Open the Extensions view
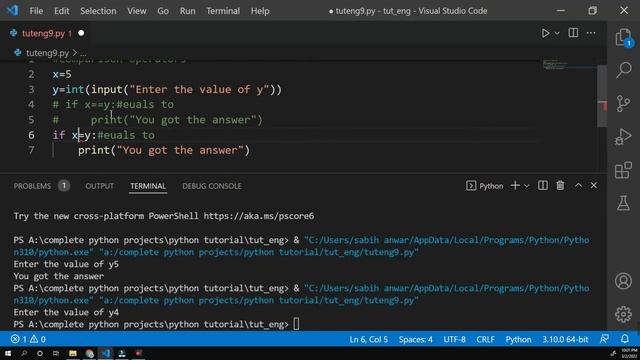 click(623, 170)
